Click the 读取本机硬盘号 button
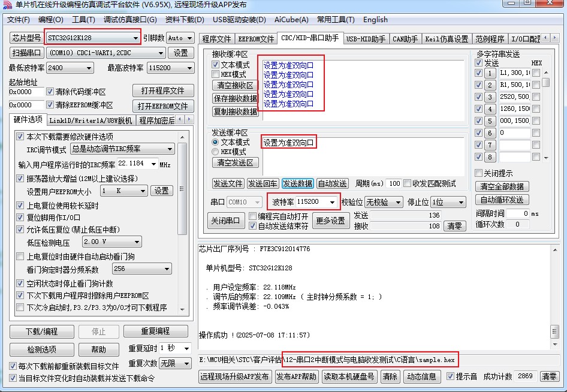 click(349, 376)
